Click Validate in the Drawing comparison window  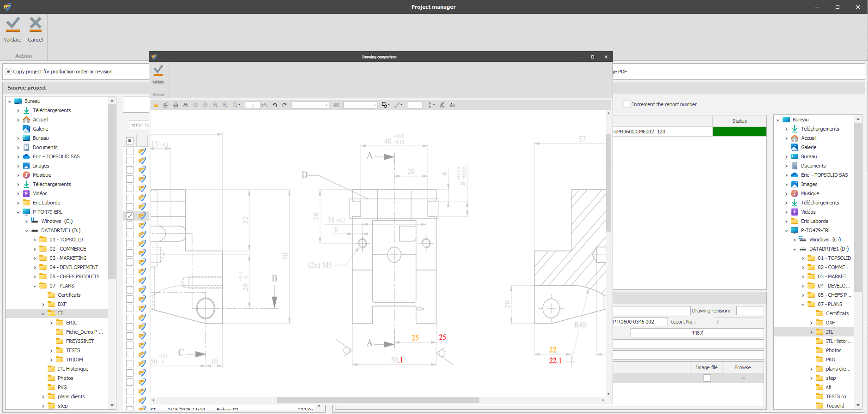click(158, 74)
